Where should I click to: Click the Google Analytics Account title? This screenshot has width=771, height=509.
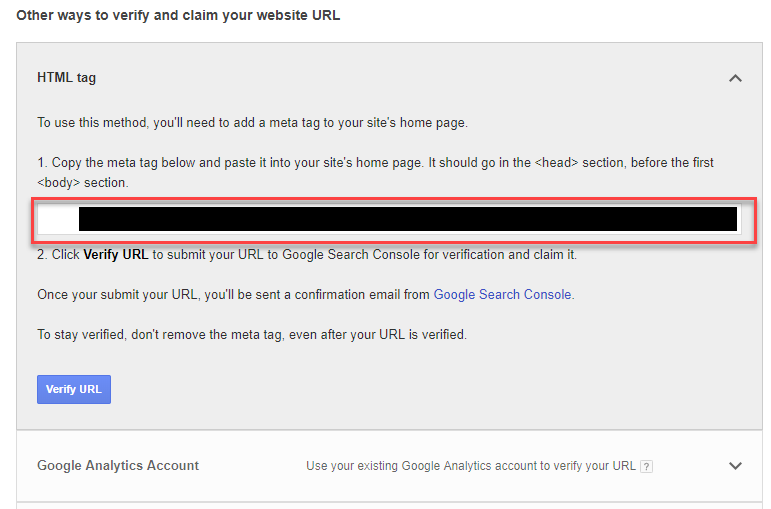click(x=118, y=465)
